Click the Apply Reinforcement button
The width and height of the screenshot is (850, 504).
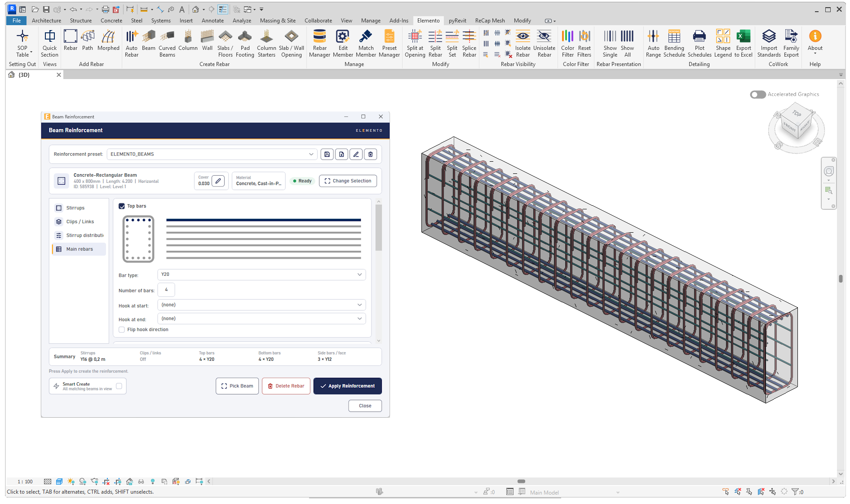(347, 386)
